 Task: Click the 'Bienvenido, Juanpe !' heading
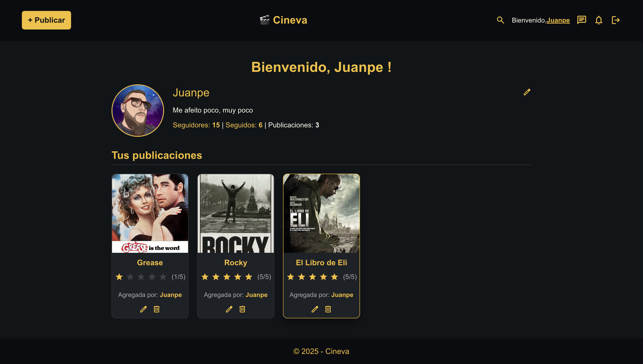click(x=321, y=67)
